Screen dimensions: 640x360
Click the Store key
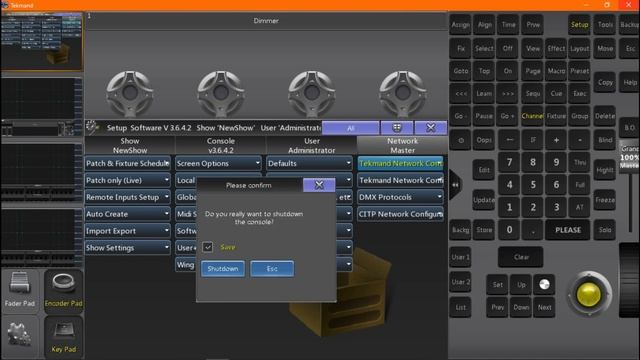point(484,230)
